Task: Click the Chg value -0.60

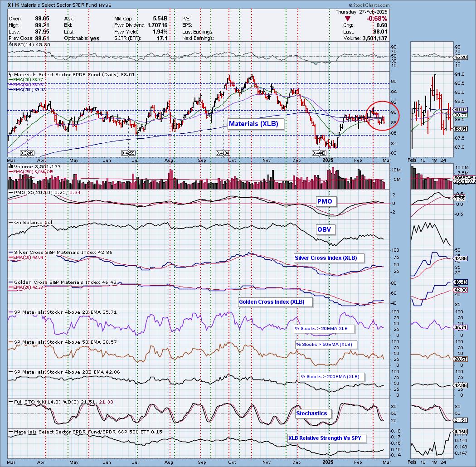Action: point(381,25)
